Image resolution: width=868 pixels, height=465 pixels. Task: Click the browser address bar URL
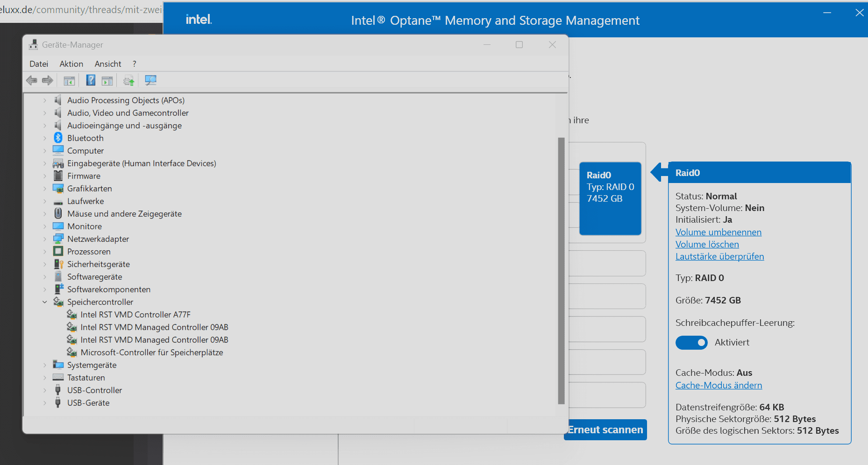point(81,10)
